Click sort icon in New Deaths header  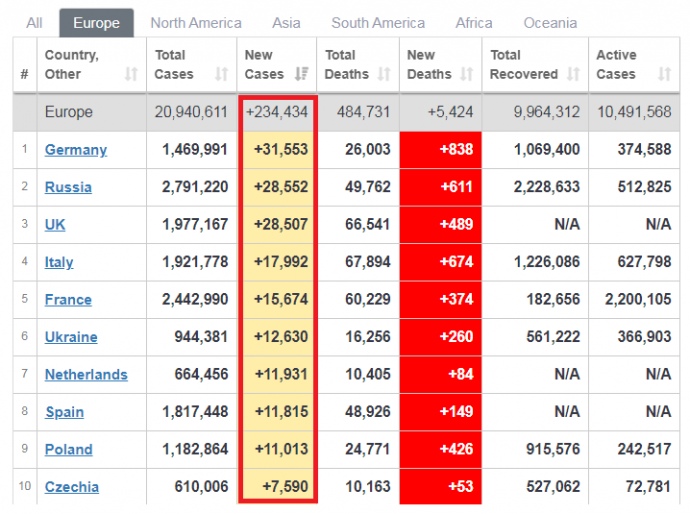(466, 74)
